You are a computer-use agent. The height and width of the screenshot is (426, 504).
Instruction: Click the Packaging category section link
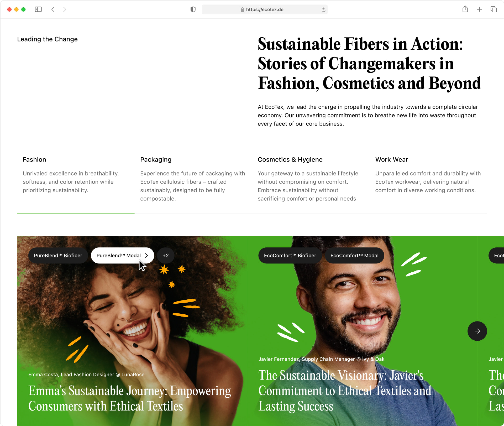(156, 159)
